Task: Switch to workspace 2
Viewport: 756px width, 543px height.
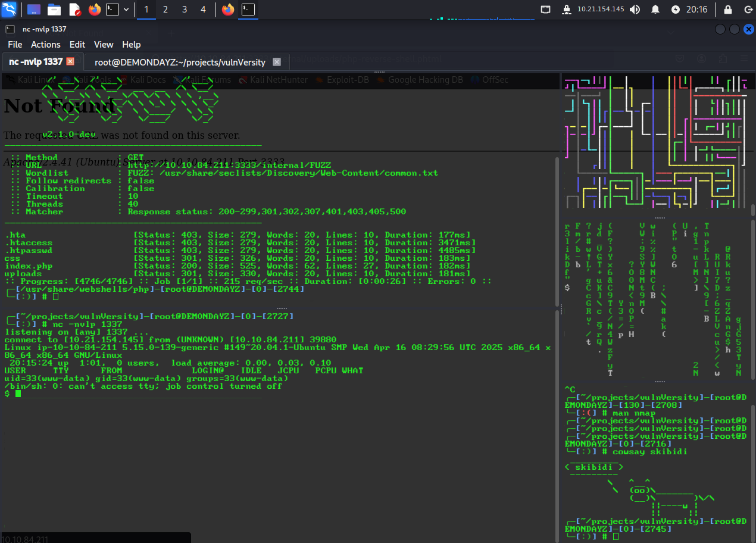Action: click(x=165, y=10)
